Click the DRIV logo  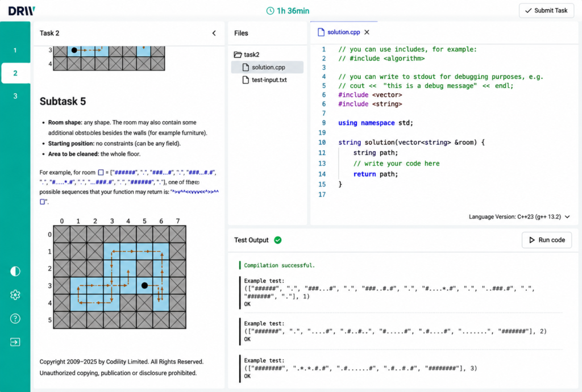tap(22, 11)
